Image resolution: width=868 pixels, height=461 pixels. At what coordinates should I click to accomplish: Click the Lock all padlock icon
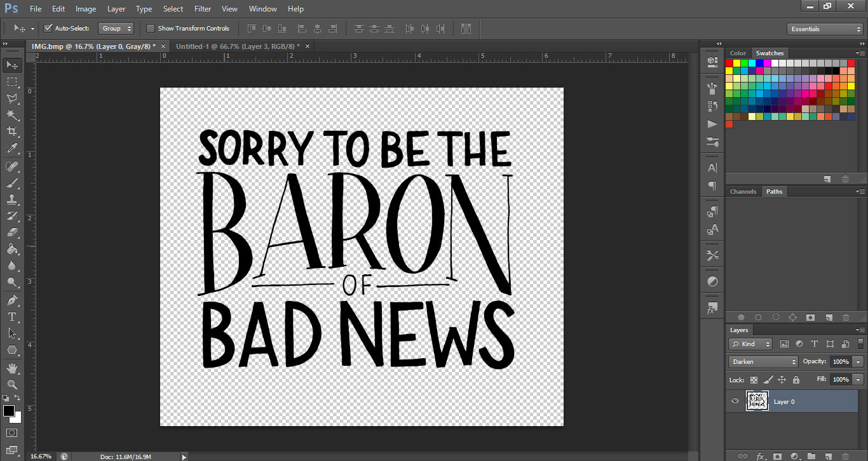coord(796,380)
